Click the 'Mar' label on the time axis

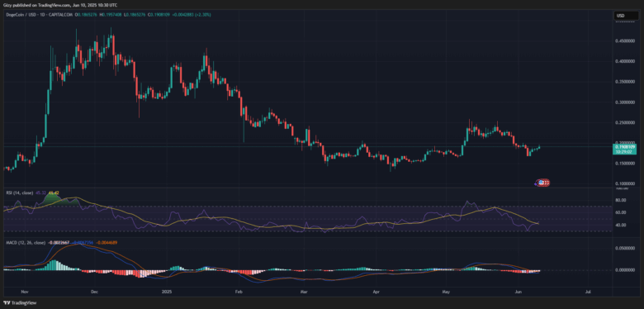point(305,292)
